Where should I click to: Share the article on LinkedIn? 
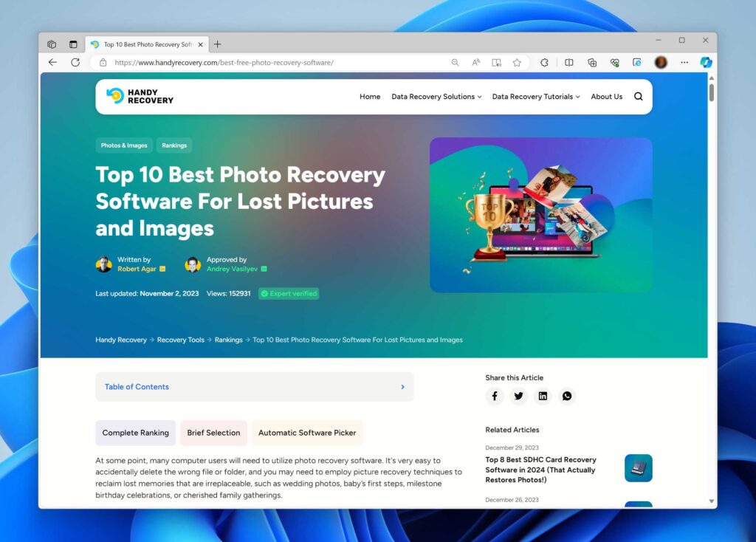point(543,396)
